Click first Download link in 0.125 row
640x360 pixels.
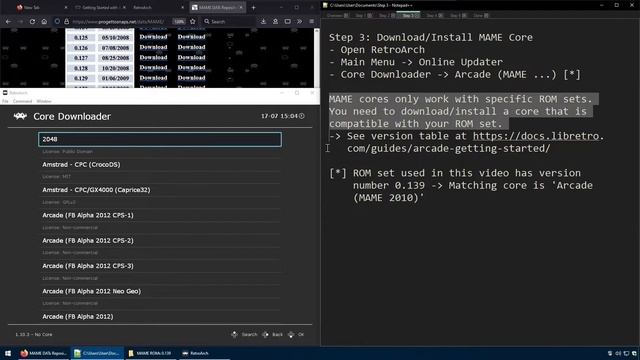[x=153, y=37]
